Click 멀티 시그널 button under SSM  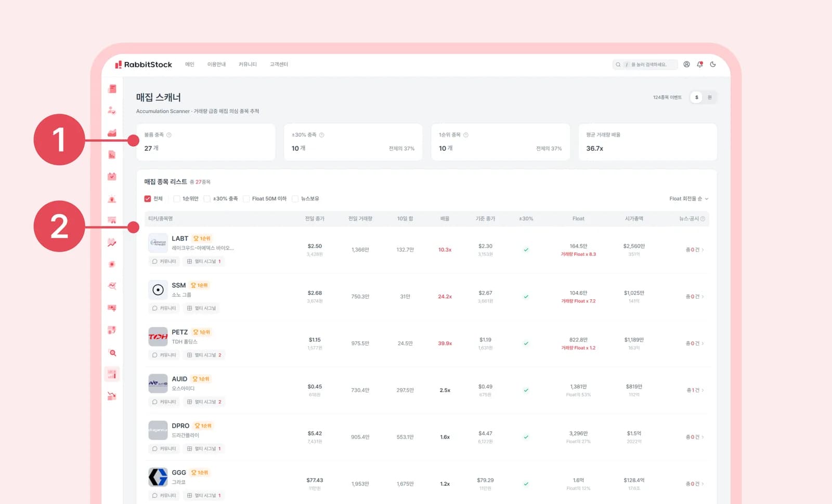201,308
